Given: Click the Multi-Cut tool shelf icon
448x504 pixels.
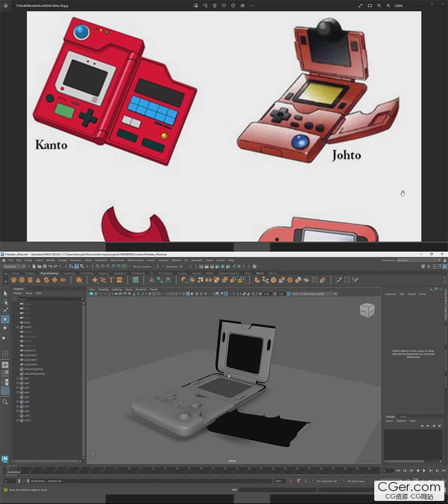Looking at the screenshot, I should [338, 280].
